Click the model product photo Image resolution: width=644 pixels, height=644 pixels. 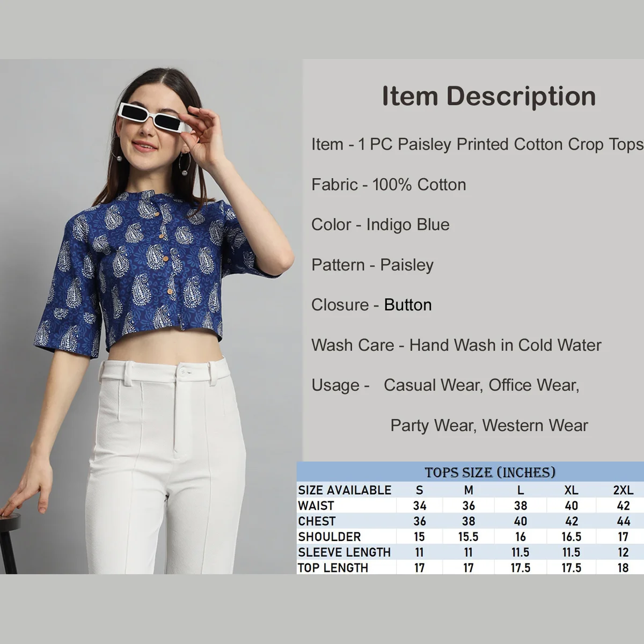[151, 317]
